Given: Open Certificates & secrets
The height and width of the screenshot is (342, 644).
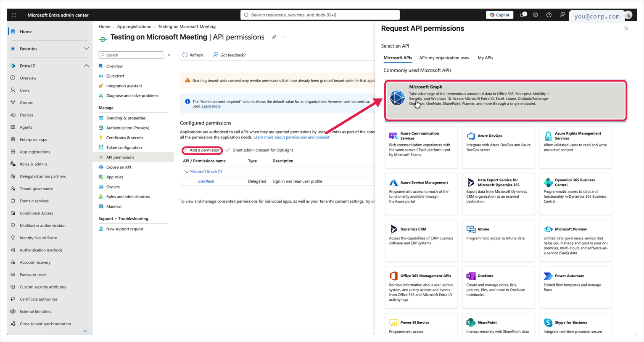Looking at the screenshot, I should pyautogui.click(x=125, y=138).
